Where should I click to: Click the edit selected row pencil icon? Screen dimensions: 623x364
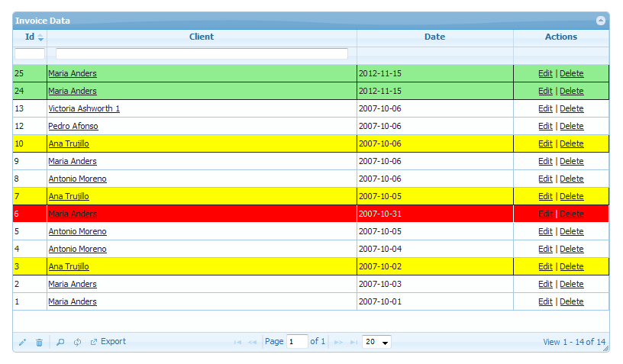pyautogui.click(x=22, y=343)
